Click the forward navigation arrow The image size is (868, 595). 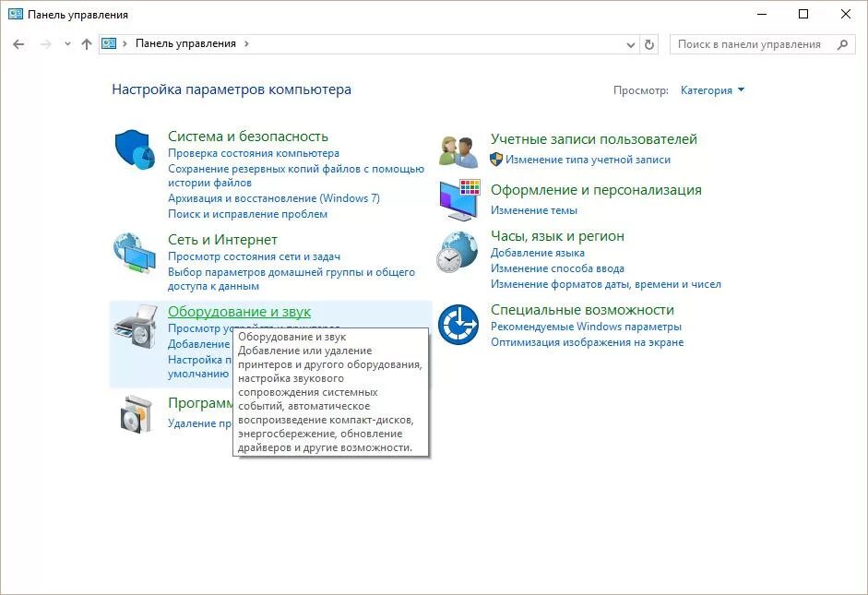46,44
